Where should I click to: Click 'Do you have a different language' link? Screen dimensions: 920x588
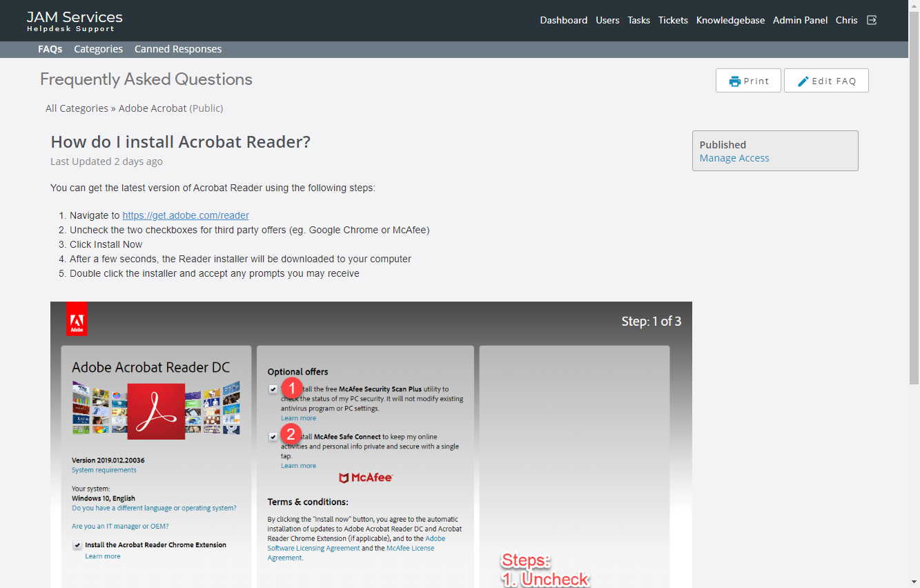(x=154, y=508)
